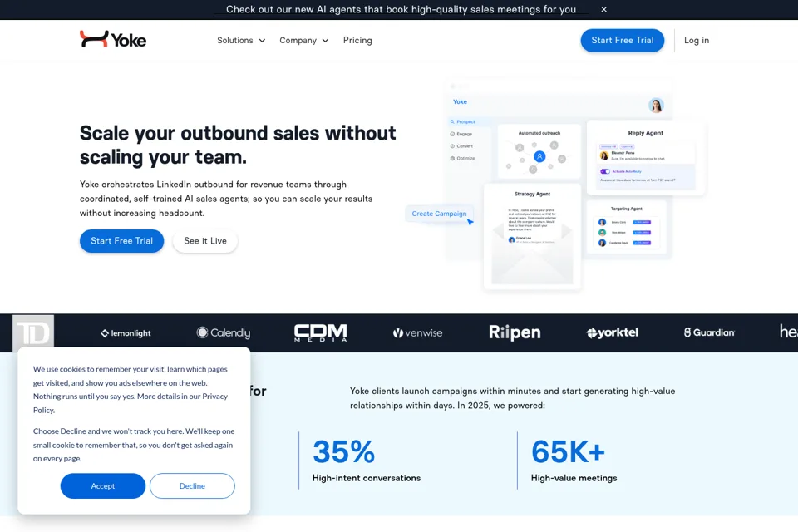This screenshot has width=798, height=532.
Task: Expand the Solutions dropdown menu
Action: 241,40
